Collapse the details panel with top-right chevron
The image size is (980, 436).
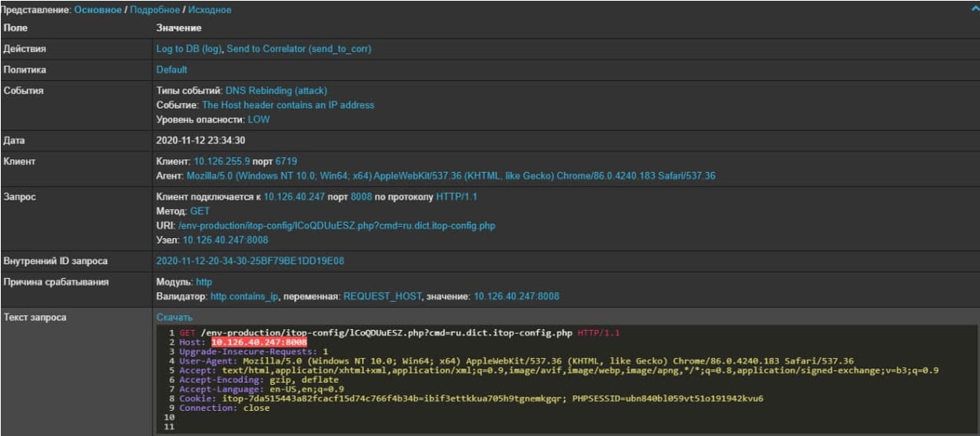click(x=974, y=9)
